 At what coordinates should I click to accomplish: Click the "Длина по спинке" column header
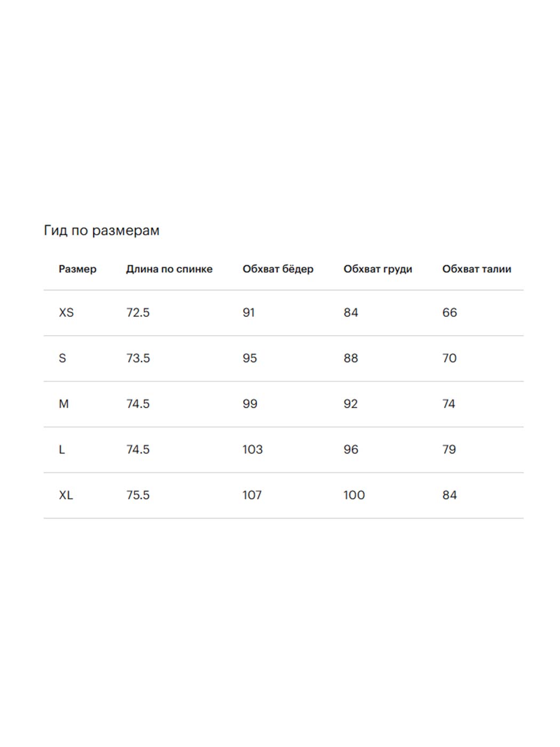(x=169, y=269)
